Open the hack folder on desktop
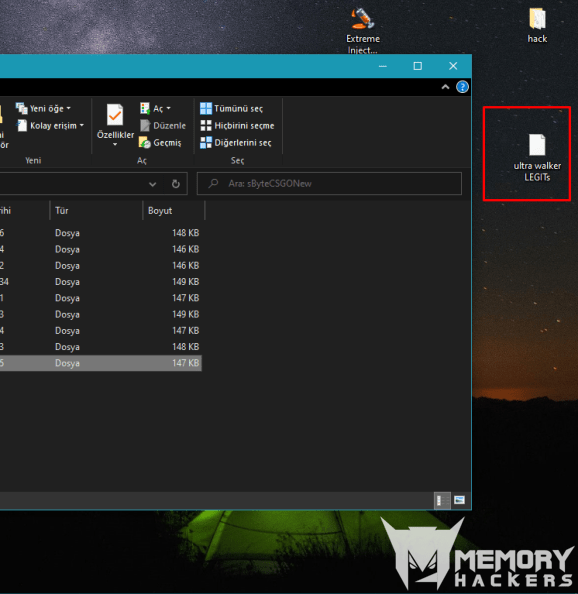 537,25
